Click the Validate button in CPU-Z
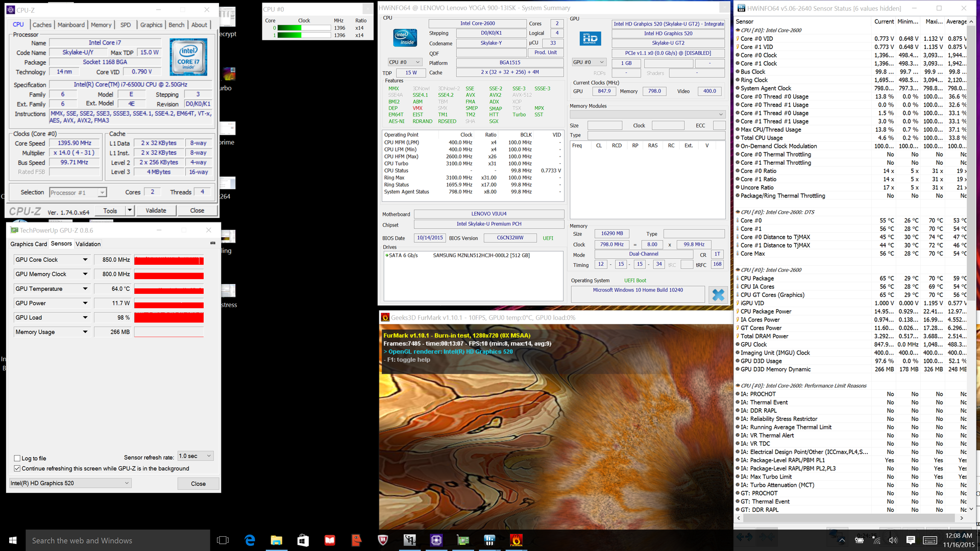980x551 pixels. tap(156, 210)
